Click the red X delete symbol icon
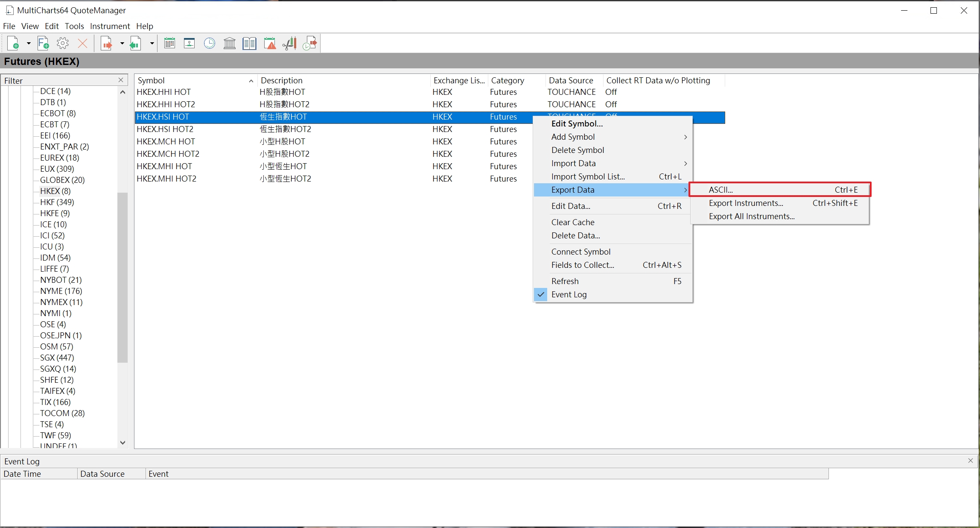This screenshot has height=528, width=980. pos(82,43)
